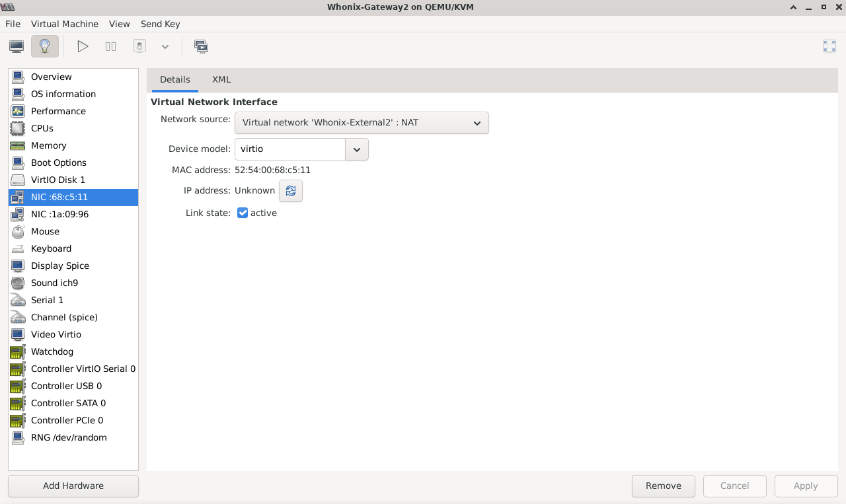
Task: Select NIC :1a:09:96 in hardware list
Action: pos(59,214)
